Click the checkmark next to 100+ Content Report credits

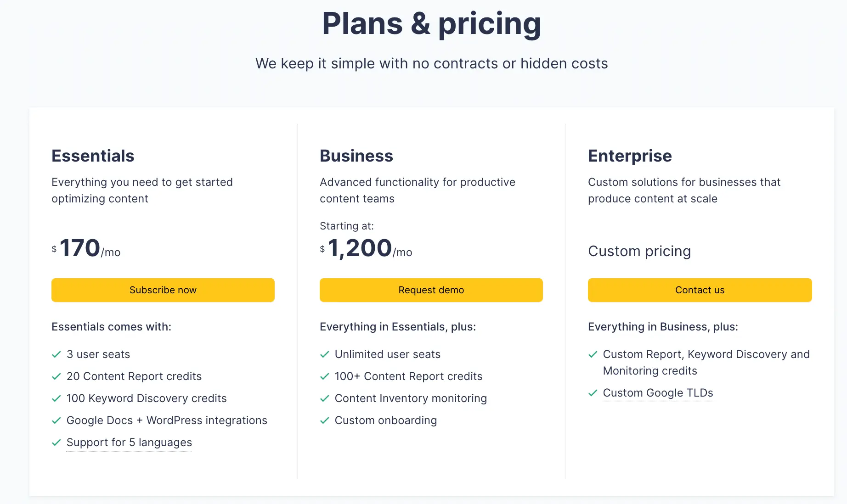point(325,376)
